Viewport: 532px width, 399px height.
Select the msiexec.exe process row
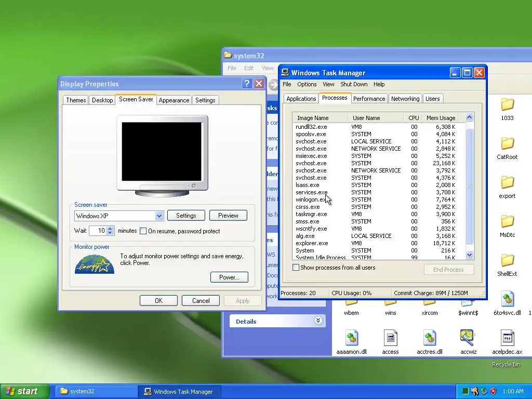coord(375,156)
